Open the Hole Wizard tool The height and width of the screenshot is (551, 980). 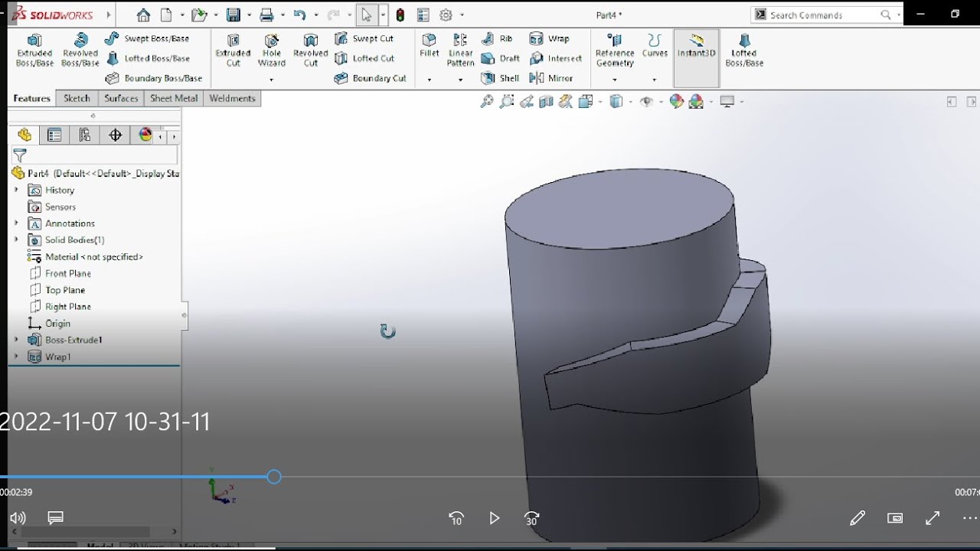pyautogui.click(x=271, y=51)
